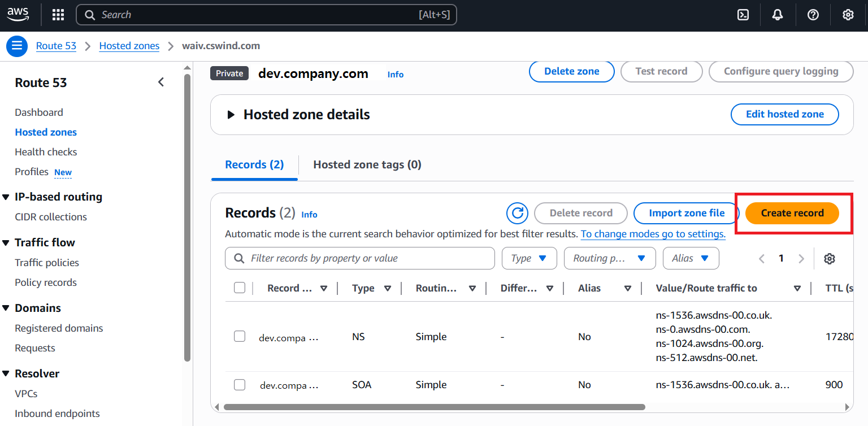
Task: Click the Create record button
Action: 792,213
